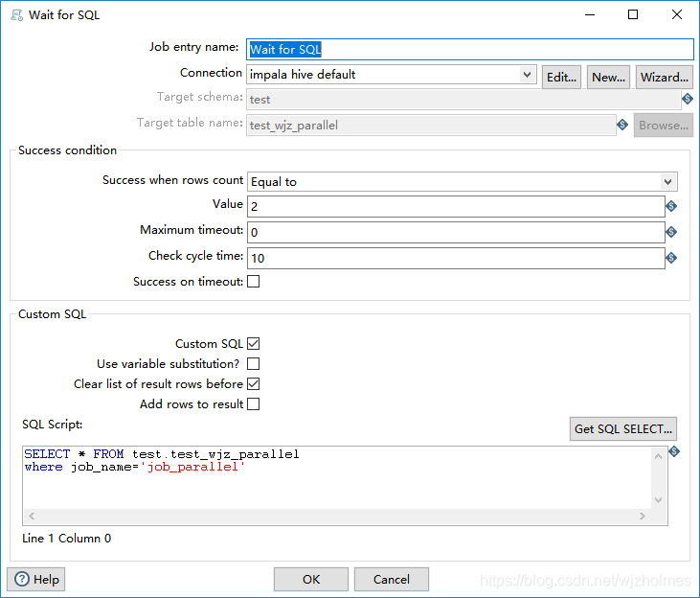700x598 pixels.
Task: Click the Value input field
Action: tap(456, 206)
